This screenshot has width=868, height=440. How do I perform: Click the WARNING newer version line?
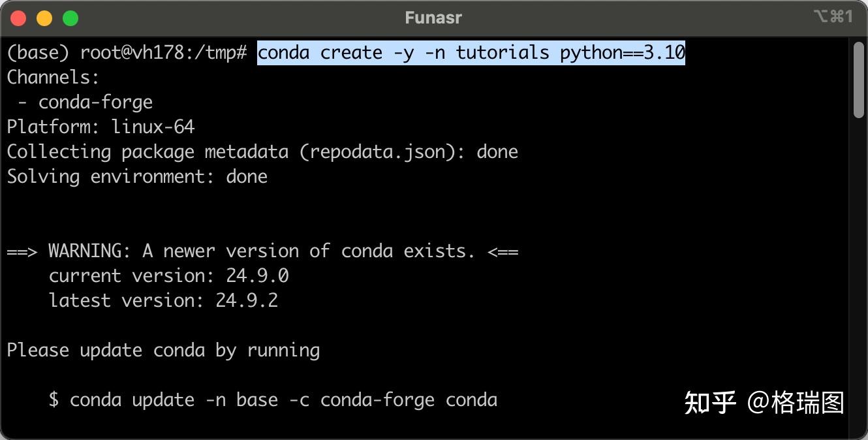pos(262,251)
